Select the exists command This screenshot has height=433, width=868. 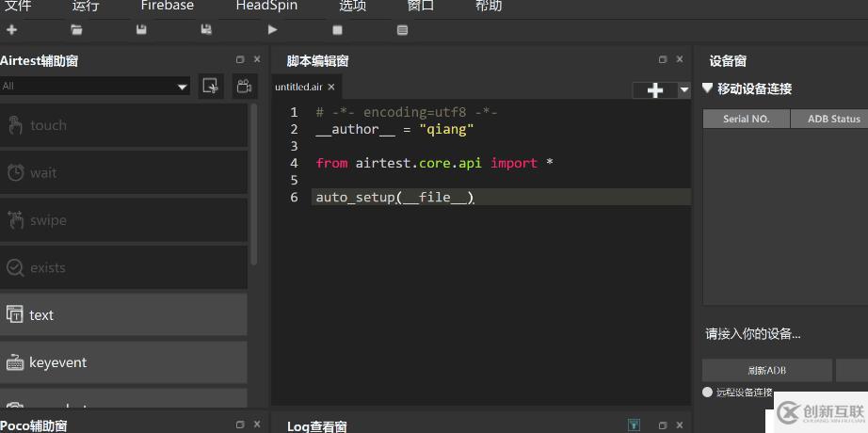tap(123, 267)
